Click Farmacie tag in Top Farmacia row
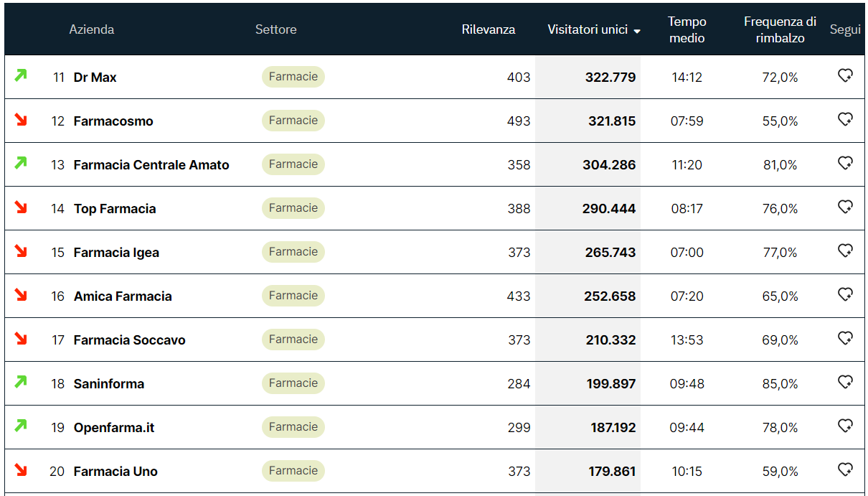Image resolution: width=868 pixels, height=496 pixels. [x=293, y=208]
